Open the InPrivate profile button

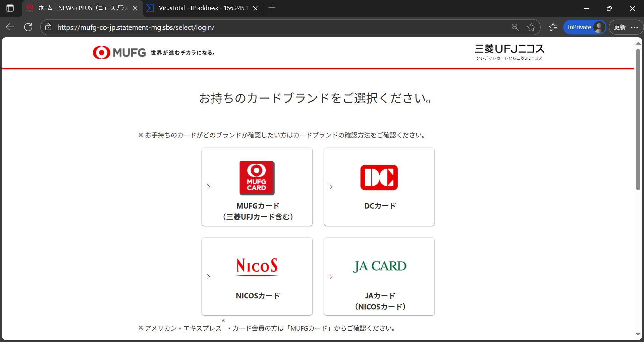click(x=585, y=27)
